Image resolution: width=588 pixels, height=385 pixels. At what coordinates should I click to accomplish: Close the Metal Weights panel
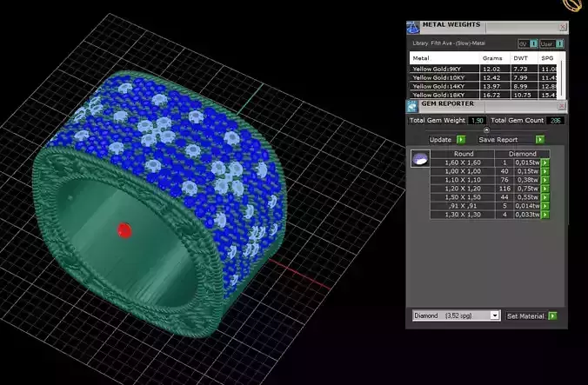[x=563, y=27]
